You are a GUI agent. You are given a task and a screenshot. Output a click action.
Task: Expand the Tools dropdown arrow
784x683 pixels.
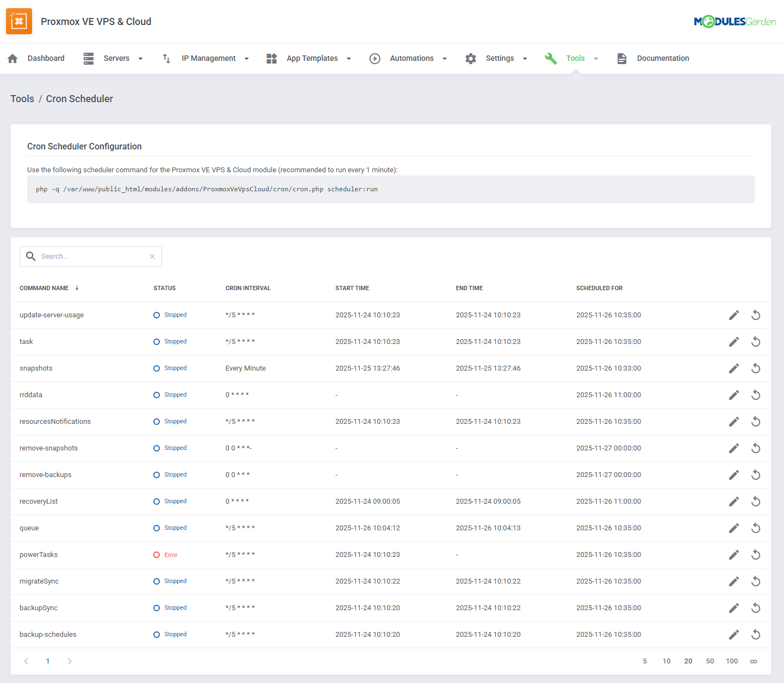pos(595,59)
